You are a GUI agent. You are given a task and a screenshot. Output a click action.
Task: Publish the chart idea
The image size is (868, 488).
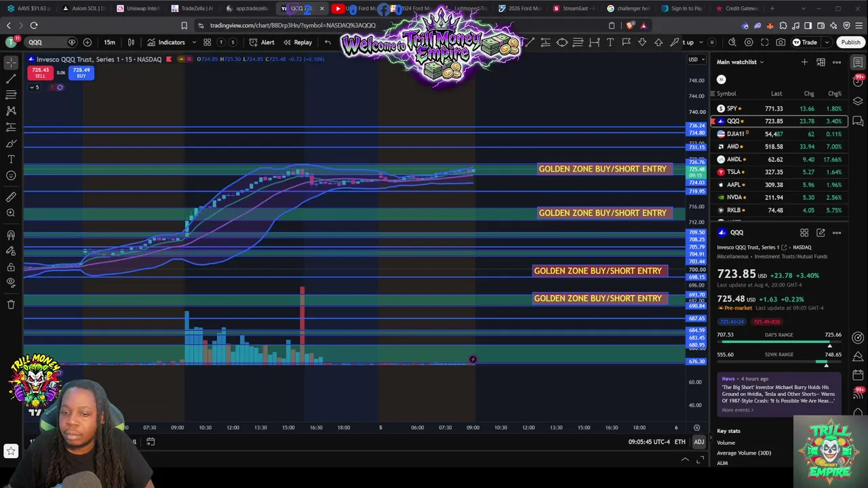[850, 42]
